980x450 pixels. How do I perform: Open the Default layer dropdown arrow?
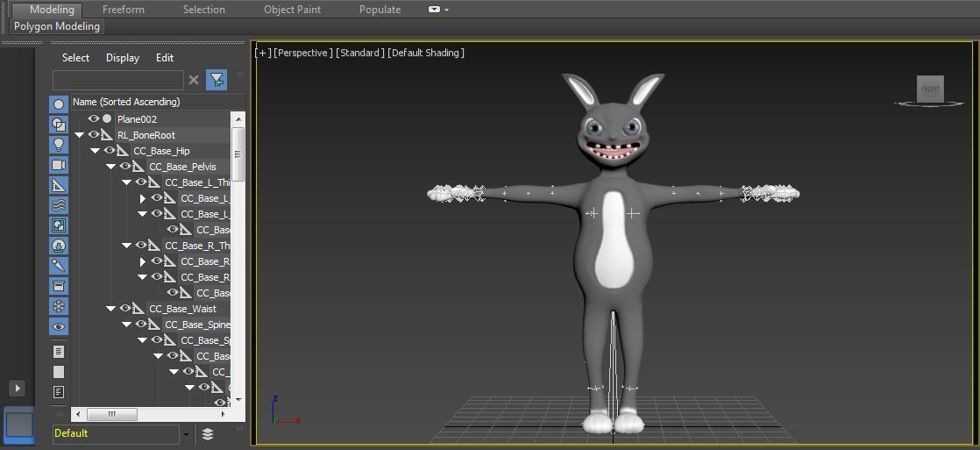coord(186,433)
